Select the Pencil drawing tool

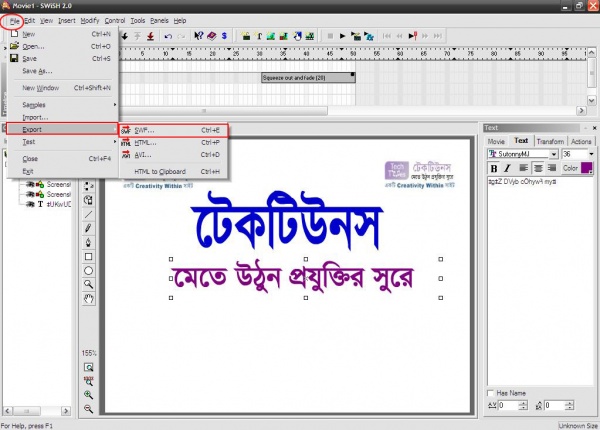point(88,228)
